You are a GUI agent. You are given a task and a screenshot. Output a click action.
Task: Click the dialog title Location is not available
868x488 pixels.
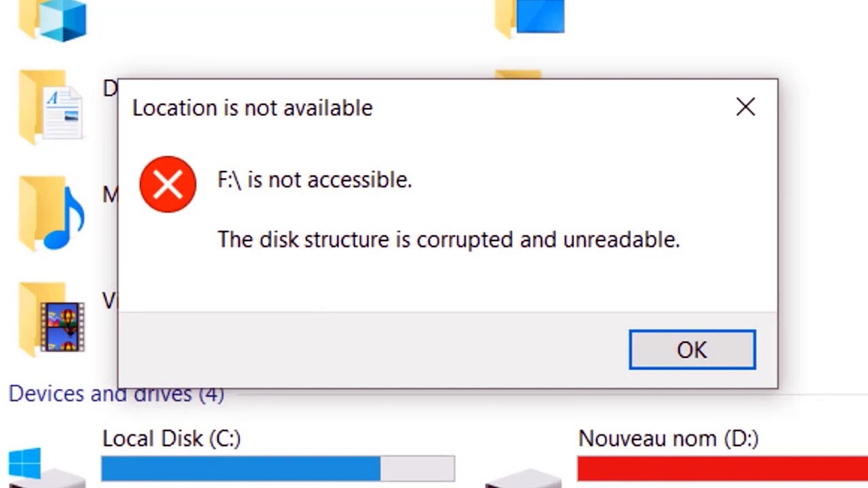click(x=252, y=108)
